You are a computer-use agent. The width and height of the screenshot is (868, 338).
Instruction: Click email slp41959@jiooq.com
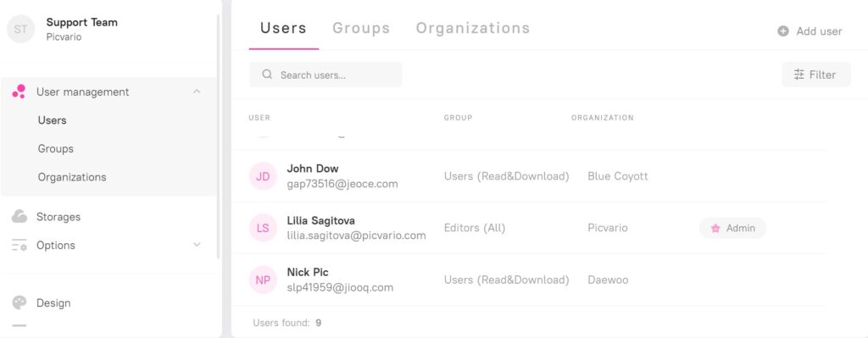pyautogui.click(x=340, y=288)
